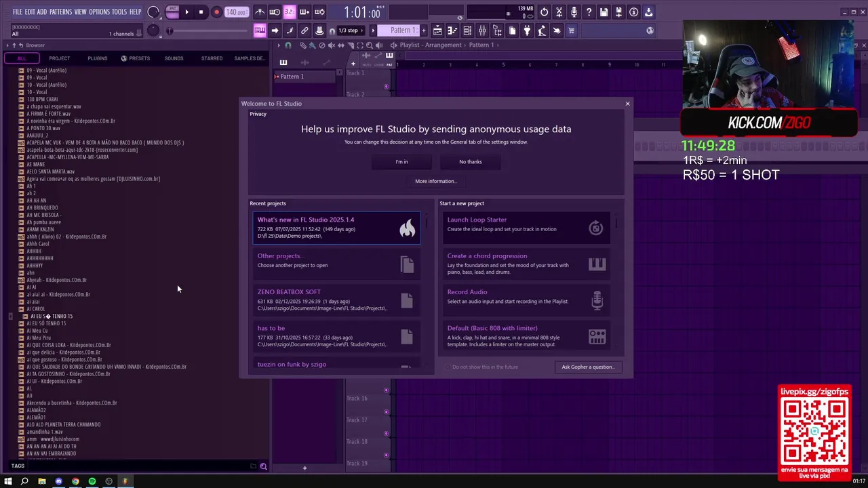The width and height of the screenshot is (868, 488).
Task: Select the SOUNDS browser tab
Action: tap(174, 58)
